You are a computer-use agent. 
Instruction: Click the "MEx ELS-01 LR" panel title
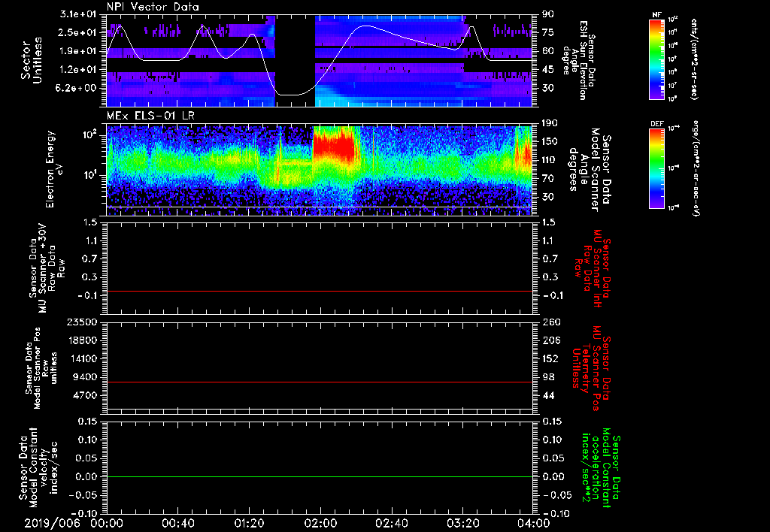(152, 116)
